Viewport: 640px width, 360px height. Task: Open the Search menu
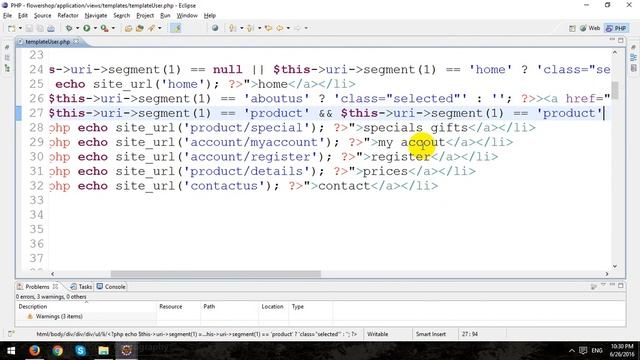(122, 16)
